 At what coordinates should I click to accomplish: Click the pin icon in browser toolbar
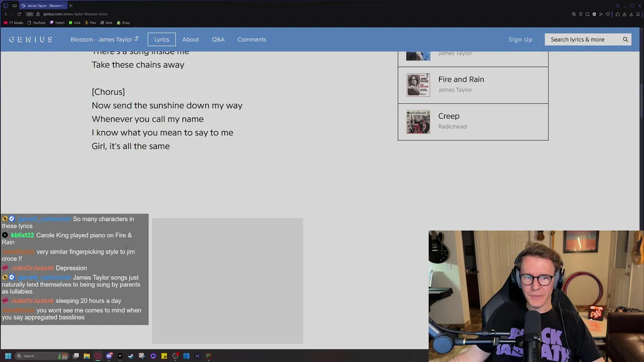coord(581,14)
